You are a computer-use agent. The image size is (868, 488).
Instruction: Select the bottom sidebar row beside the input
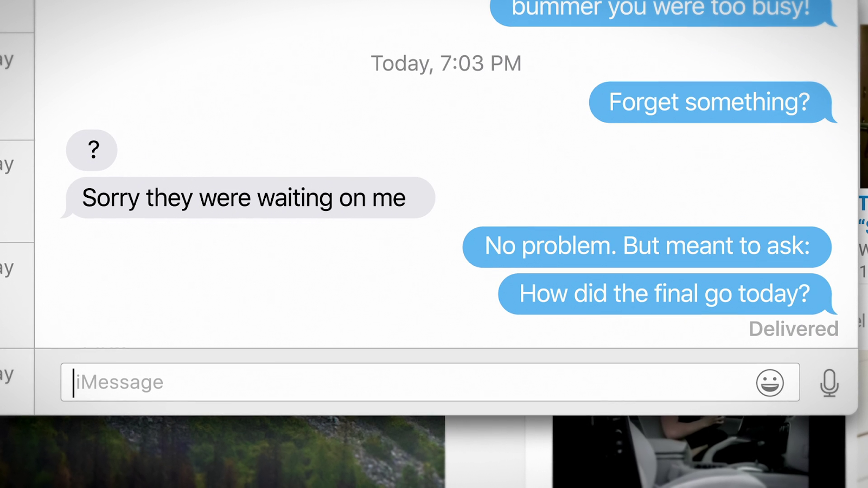[x=17, y=381]
